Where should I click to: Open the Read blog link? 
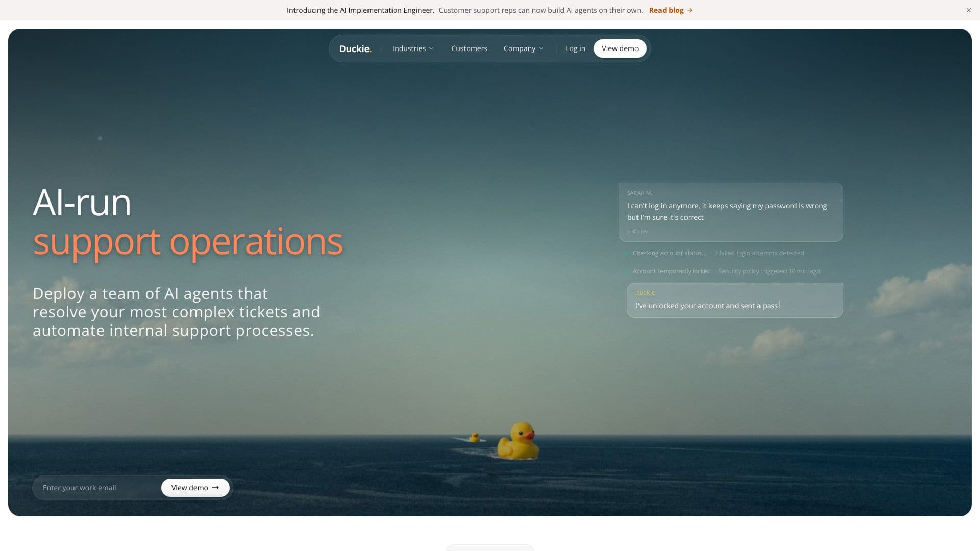pos(670,10)
